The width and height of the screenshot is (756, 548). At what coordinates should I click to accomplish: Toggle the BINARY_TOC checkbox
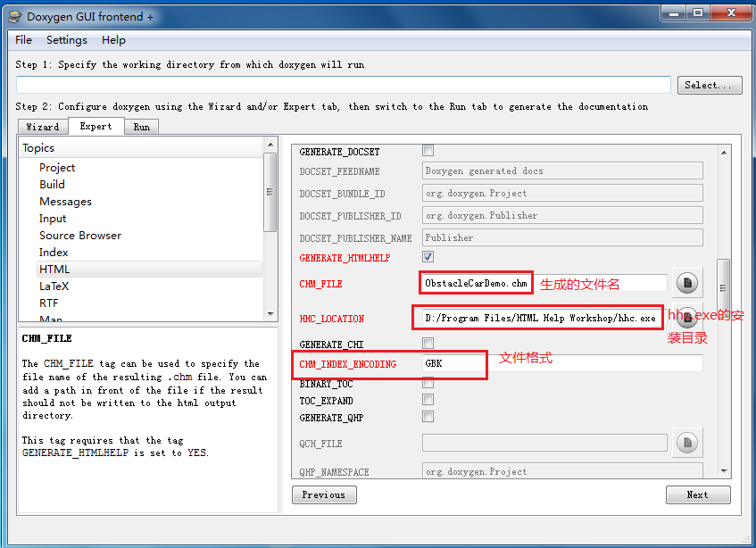[x=428, y=383]
